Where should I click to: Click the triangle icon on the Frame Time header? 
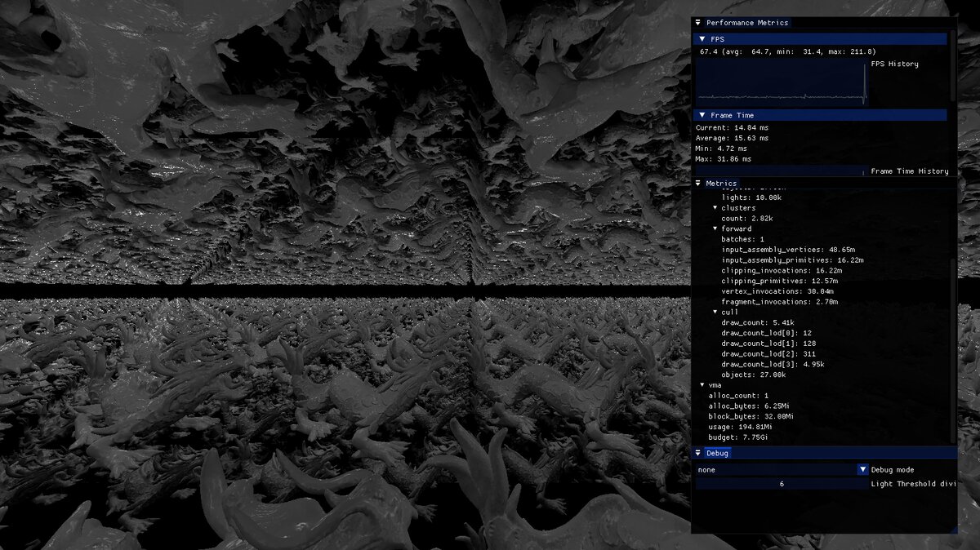[x=702, y=114]
